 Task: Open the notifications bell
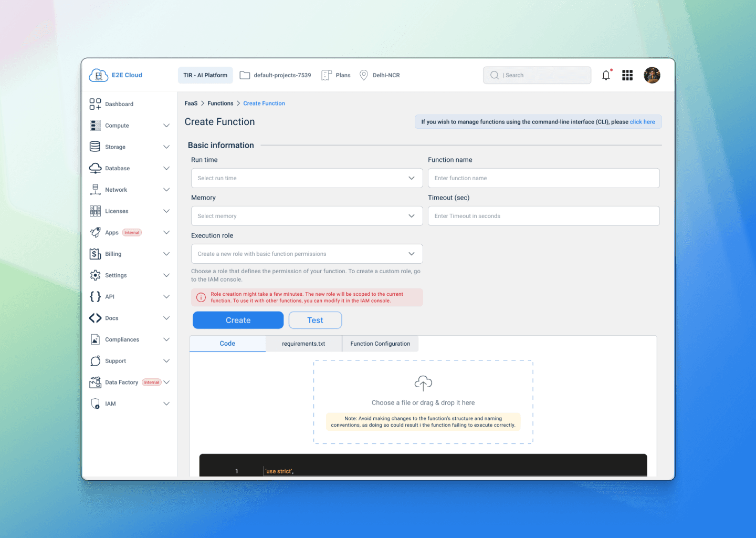606,75
